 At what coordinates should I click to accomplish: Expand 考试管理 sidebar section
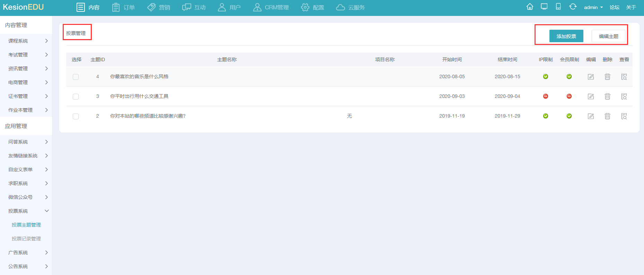point(26,55)
